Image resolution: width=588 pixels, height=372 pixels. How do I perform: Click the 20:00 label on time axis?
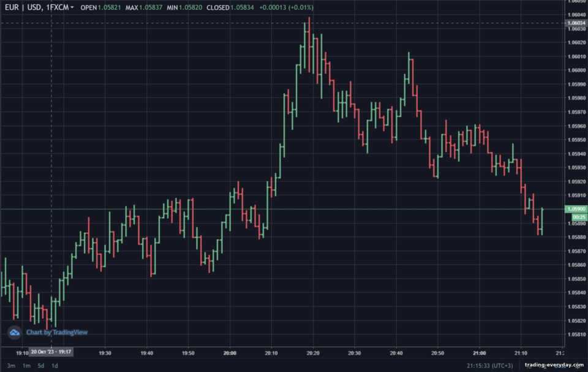point(230,353)
